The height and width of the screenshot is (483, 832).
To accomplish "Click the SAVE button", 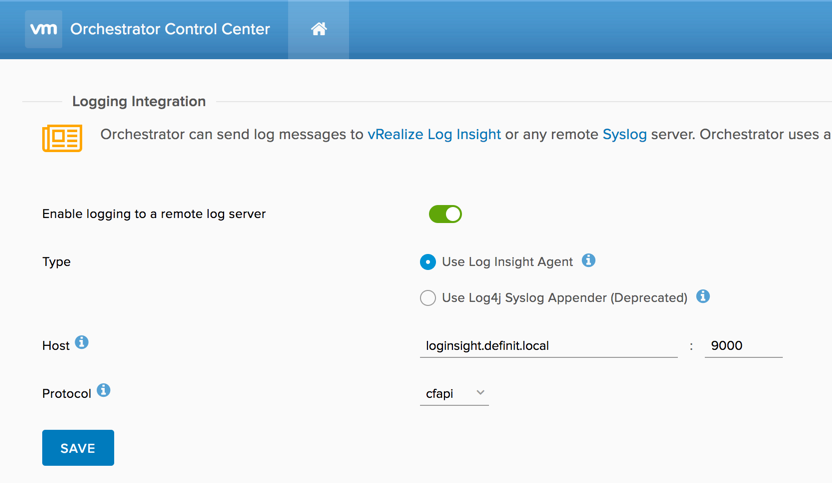I will pos(78,448).
